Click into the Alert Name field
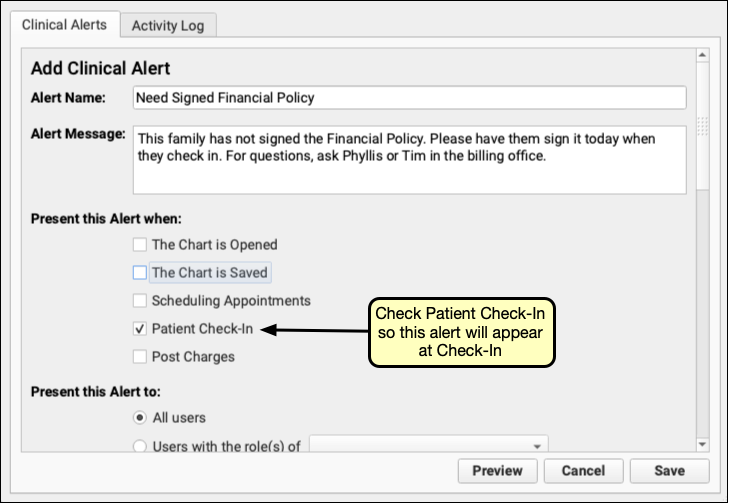Screen dimensions: 729x504 (x=409, y=98)
